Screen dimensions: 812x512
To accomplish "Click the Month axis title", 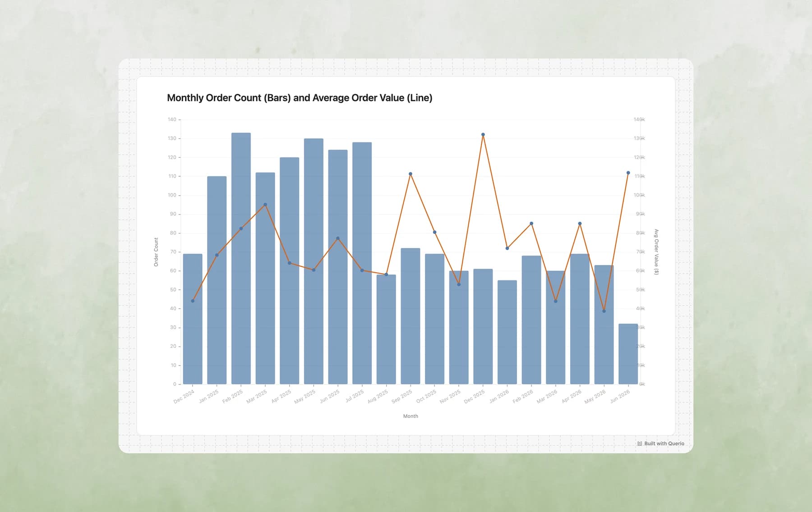I will point(411,416).
